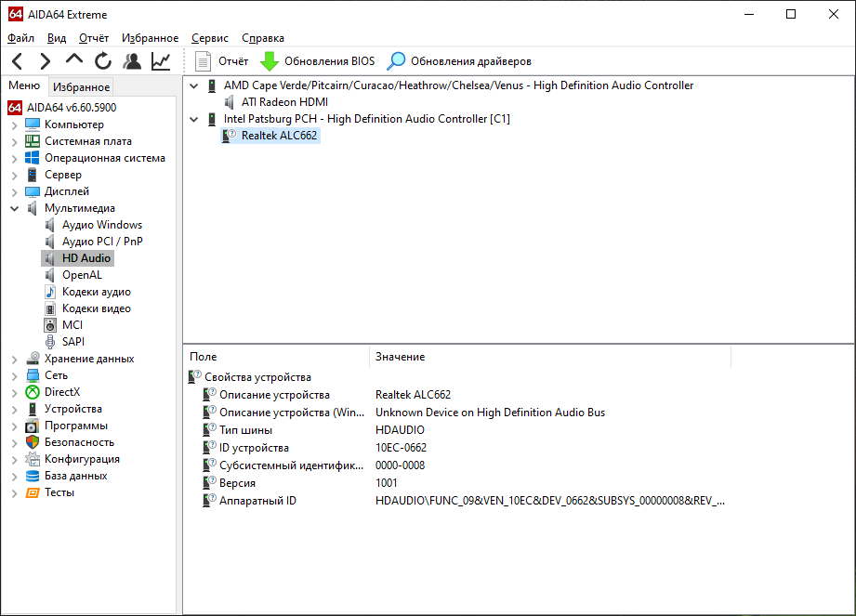The height and width of the screenshot is (616, 856).
Task: Click the Субсистемный идентификатор value 0000-0008
Action: point(400,465)
